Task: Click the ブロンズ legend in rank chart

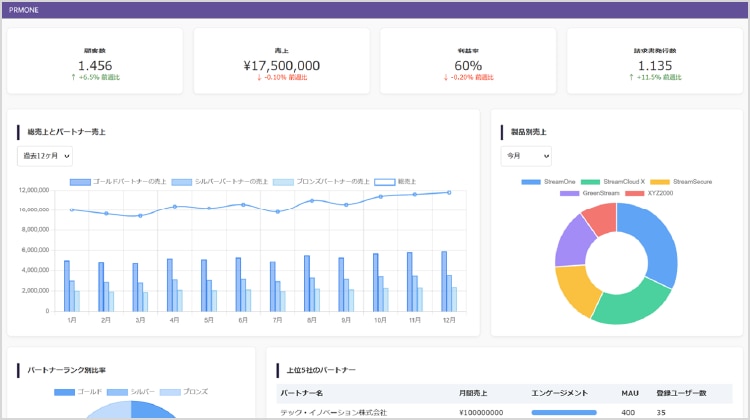Action: (x=184, y=392)
